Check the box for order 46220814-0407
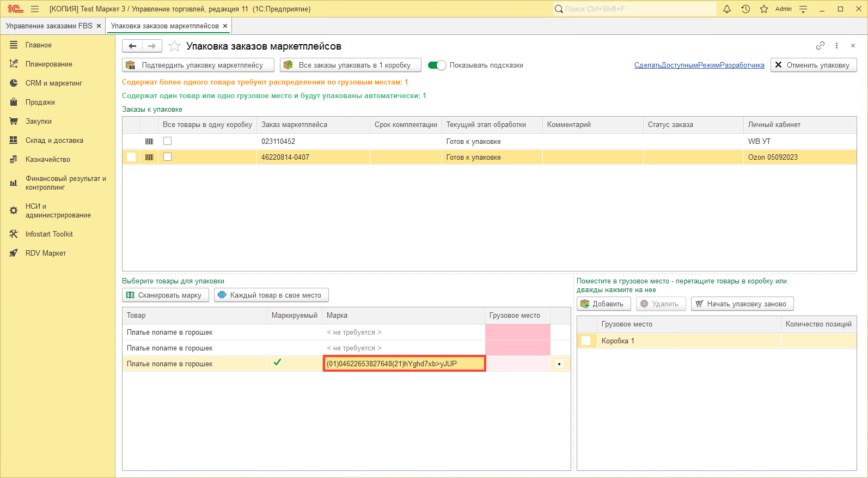This screenshot has height=478, width=868. pyautogui.click(x=168, y=157)
